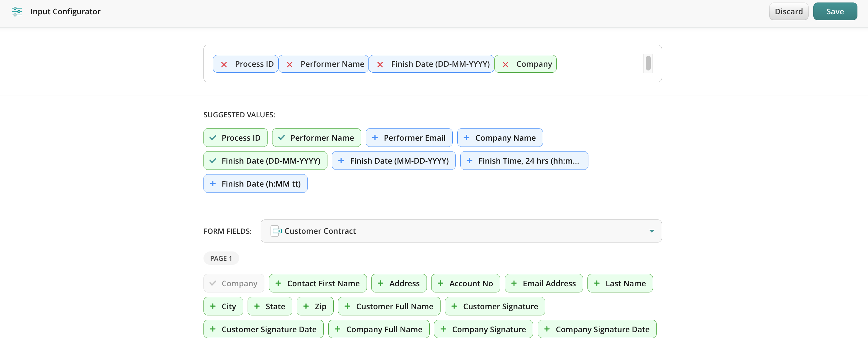Click plus icon on Contact First Name

[x=278, y=283]
